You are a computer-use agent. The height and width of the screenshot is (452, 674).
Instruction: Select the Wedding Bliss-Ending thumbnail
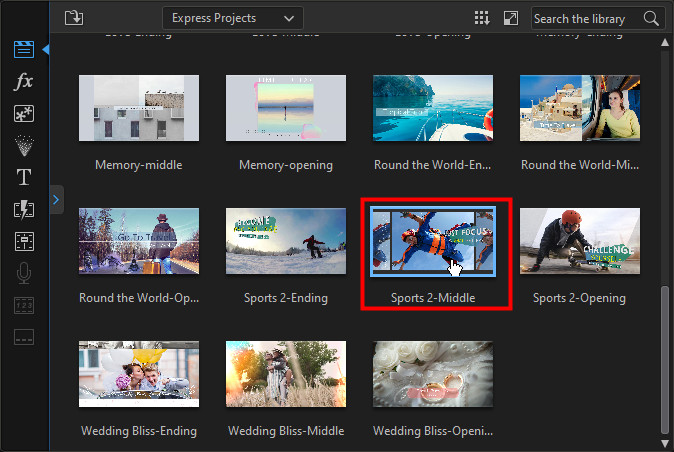coord(139,374)
